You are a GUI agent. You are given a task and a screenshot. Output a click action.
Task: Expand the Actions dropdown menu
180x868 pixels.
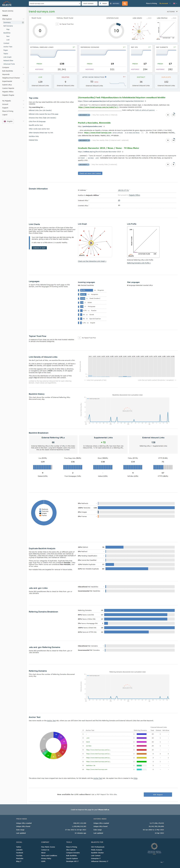pos(172,11)
